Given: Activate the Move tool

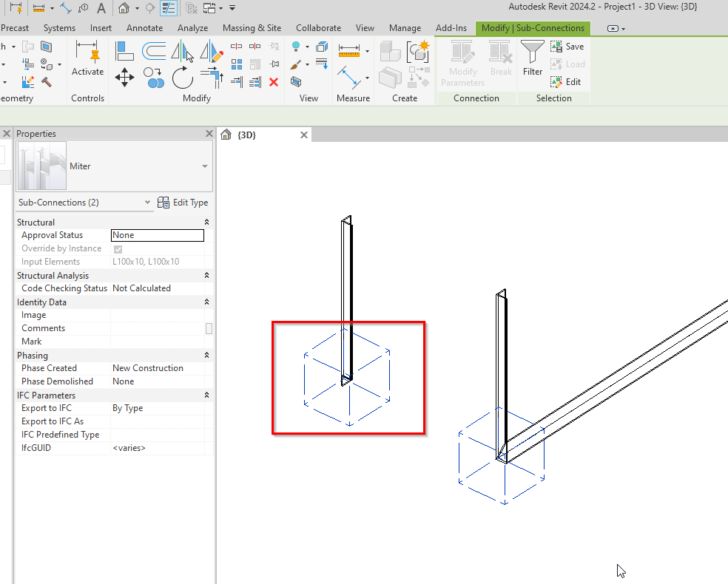Looking at the screenshot, I should click(x=124, y=78).
